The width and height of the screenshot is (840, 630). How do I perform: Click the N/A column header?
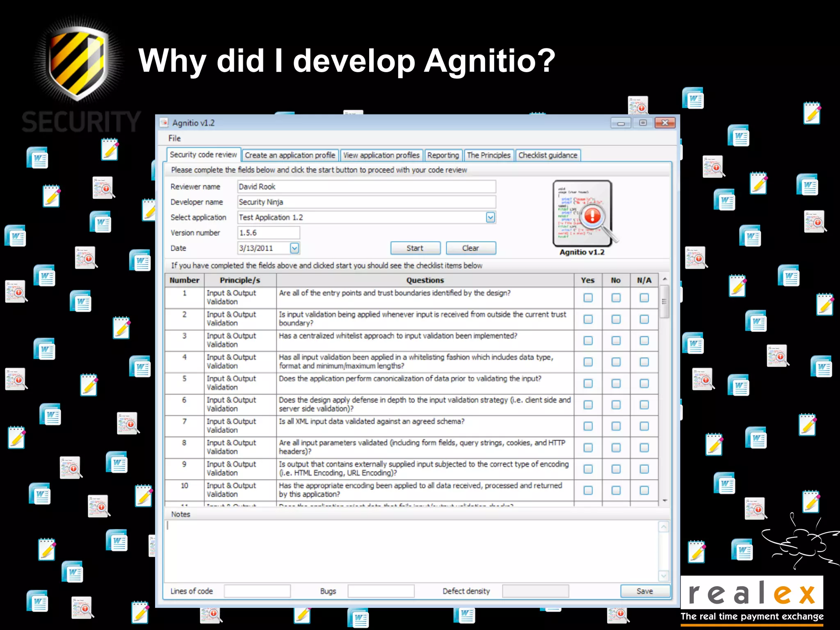[x=644, y=280]
